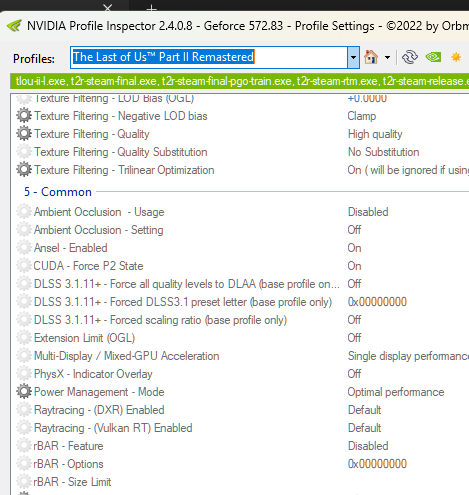
Task: Click gear icon for PhysX Indicator Overlay
Action: tap(24, 374)
